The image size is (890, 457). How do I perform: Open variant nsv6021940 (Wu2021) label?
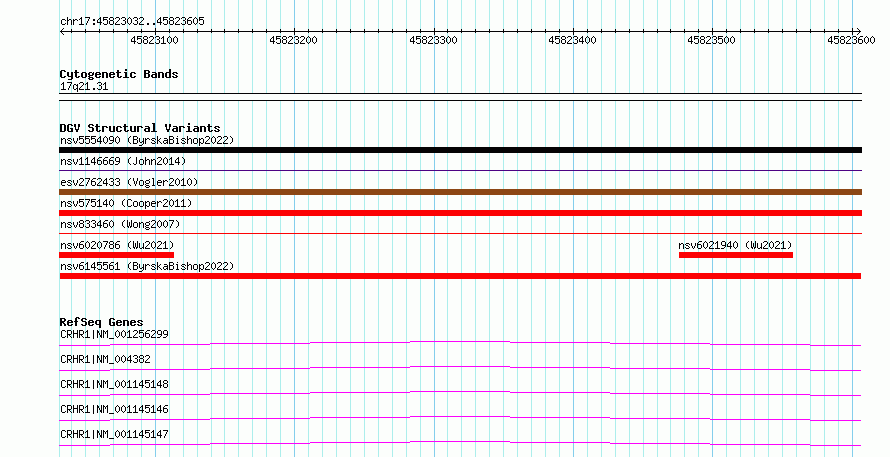tap(735, 245)
